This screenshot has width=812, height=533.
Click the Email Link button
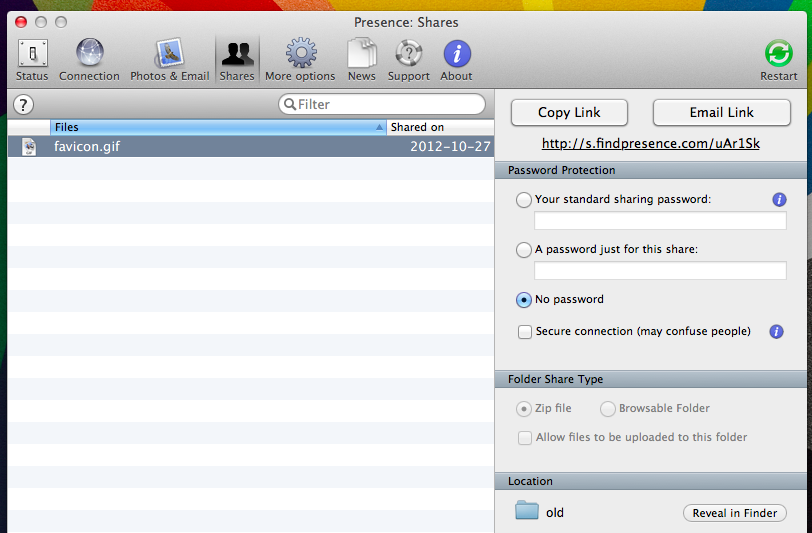721,113
